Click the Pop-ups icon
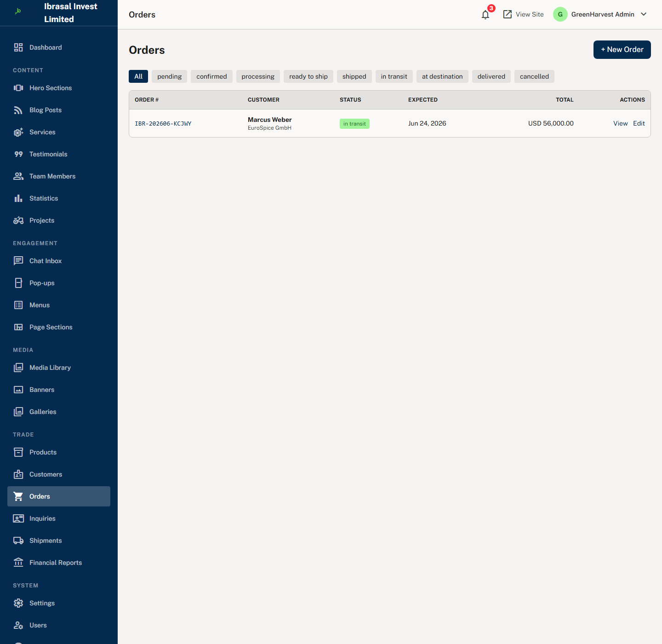 click(18, 283)
